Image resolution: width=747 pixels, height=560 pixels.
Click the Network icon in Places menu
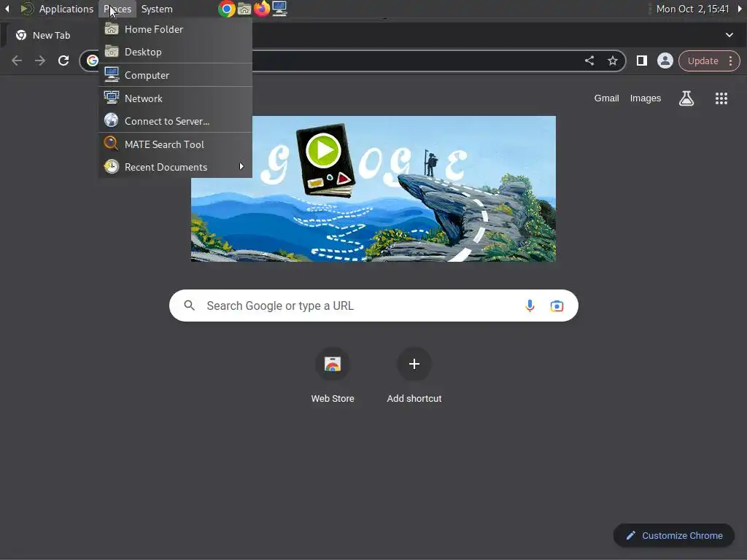click(112, 98)
